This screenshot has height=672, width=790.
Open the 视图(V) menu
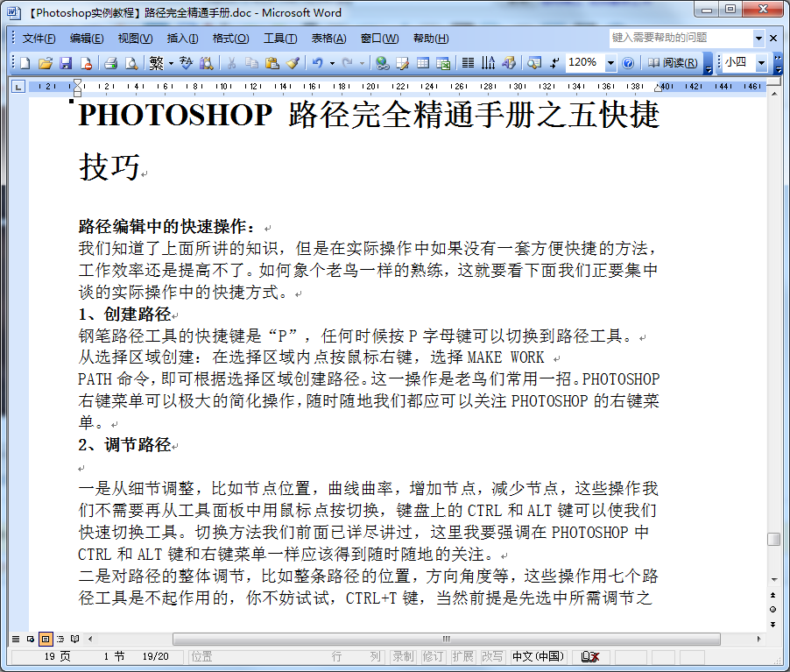(x=135, y=39)
